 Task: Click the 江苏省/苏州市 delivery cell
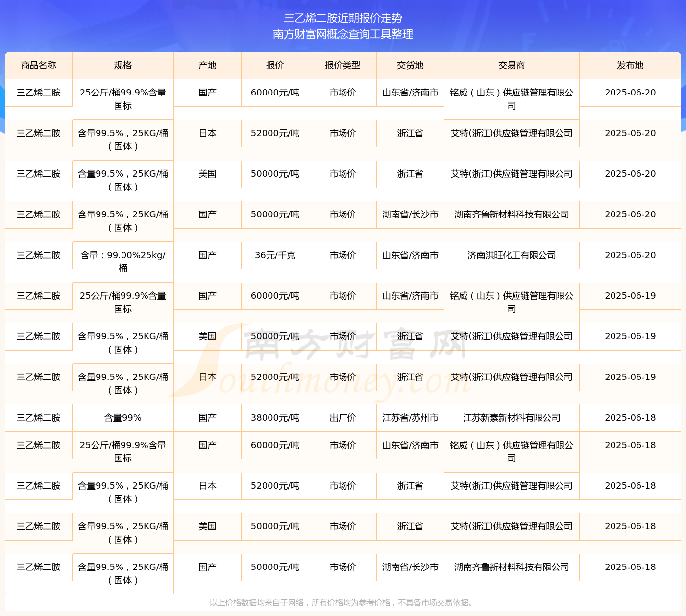[x=411, y=418]
